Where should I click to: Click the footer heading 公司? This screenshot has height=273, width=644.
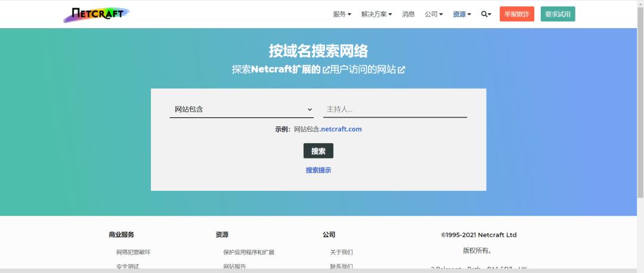[329, 235]
